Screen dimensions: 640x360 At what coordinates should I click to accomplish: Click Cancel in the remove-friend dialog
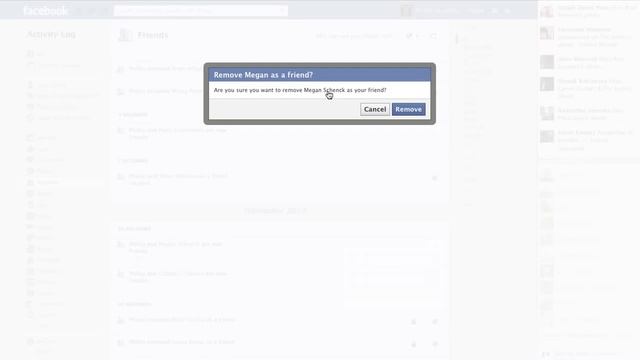375,109
